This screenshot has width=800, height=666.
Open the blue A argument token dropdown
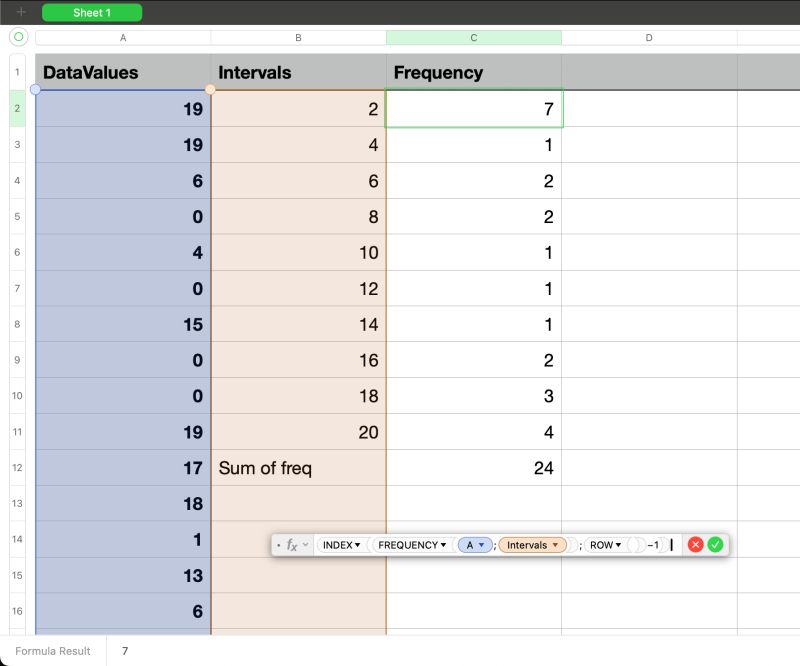[x=482, y=544]
